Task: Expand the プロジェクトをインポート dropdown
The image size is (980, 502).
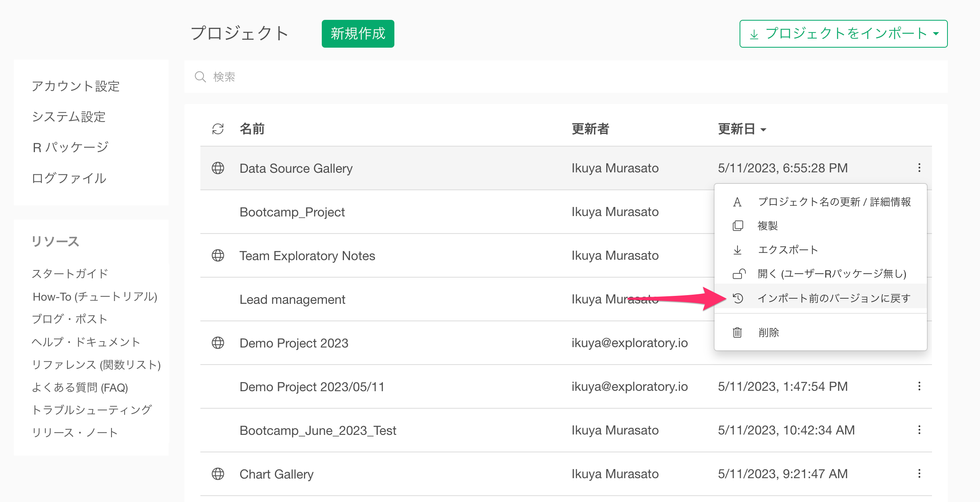Action: (x=843, y=34)
